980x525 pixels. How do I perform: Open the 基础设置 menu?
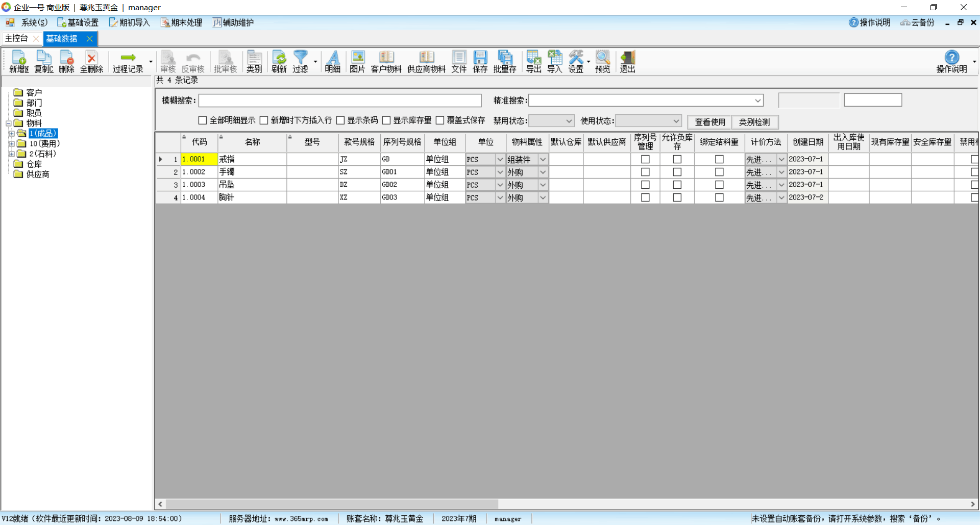[x=78, y=22]
